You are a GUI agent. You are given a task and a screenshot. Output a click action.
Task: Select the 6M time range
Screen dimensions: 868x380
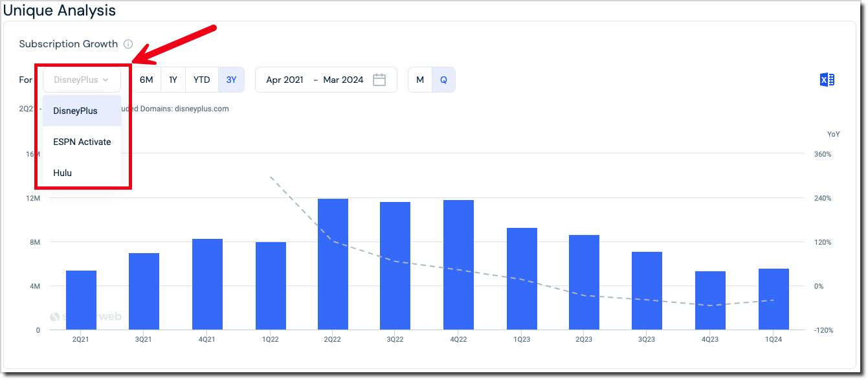pyautogui.click(x=147, y=80)
